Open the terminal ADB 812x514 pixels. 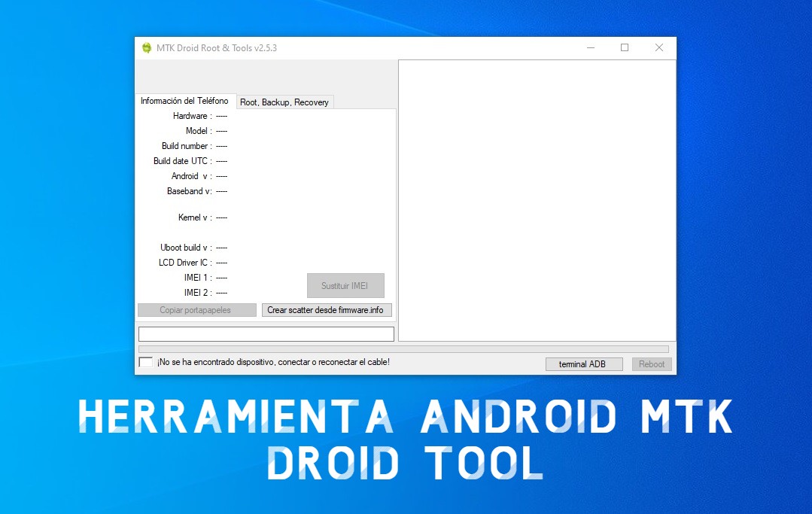click(584, 363)
